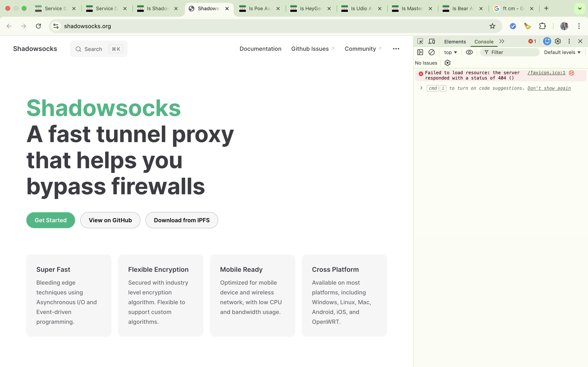This screenshot has width=588, height=367.
Task: Open the AI assistance icon in DevTools
Action: [547, 41]
